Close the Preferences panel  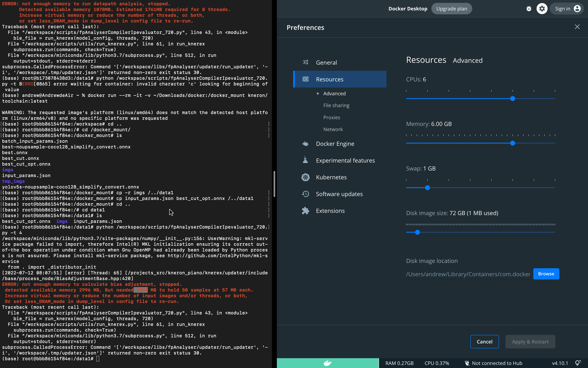pos(577,27)
